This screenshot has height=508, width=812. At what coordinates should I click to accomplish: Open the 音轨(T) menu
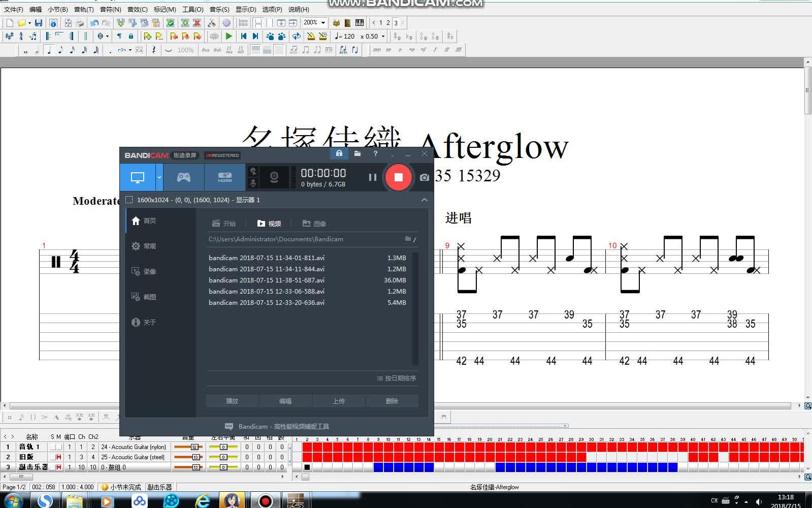84,9
